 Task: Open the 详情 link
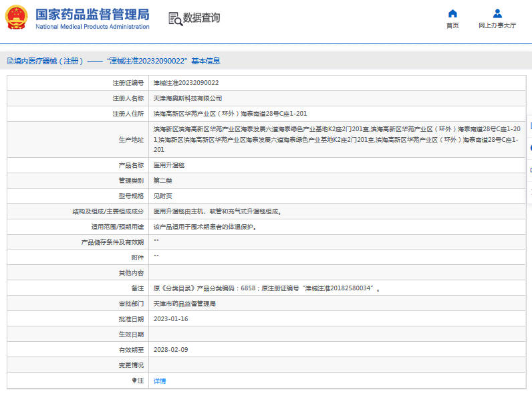(160, 381)
